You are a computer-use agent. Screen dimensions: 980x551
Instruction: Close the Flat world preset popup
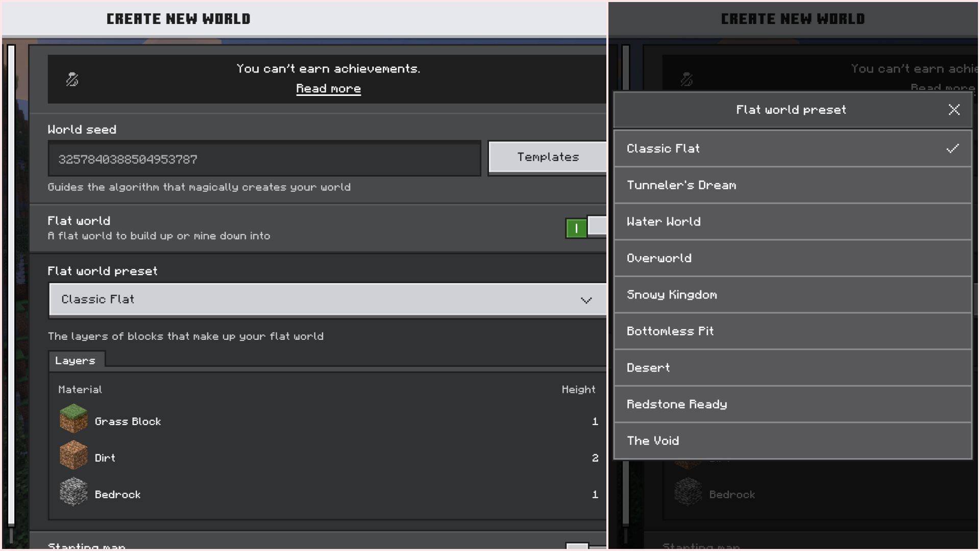pos(953,110)
